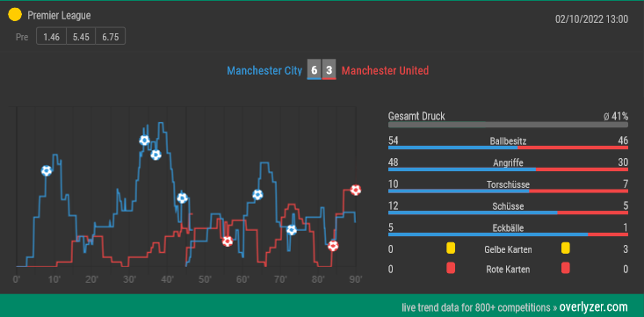Click the Gesamt Druck pressure bar
The image size is (644, 317).
click(508, 125)
